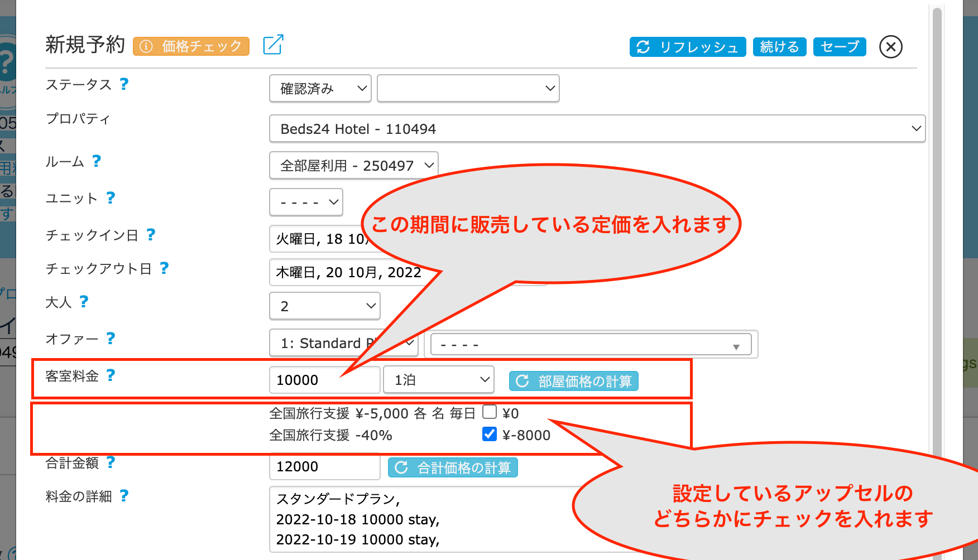This screenshot has height=560, width=978.
Task: Click the ユニット help question mark
Action: (111, 198)
